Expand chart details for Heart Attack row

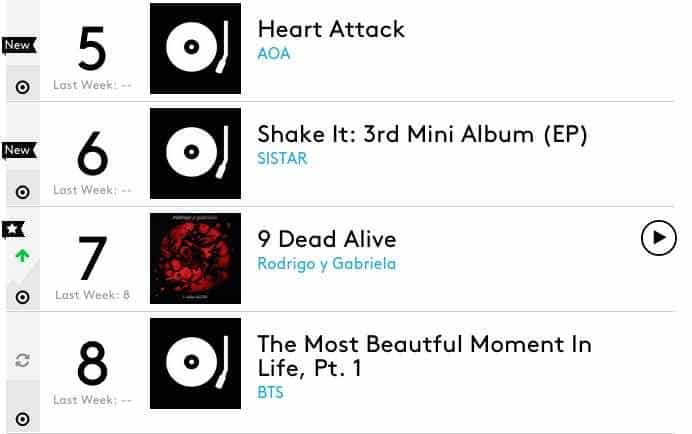tap(22, 87)
